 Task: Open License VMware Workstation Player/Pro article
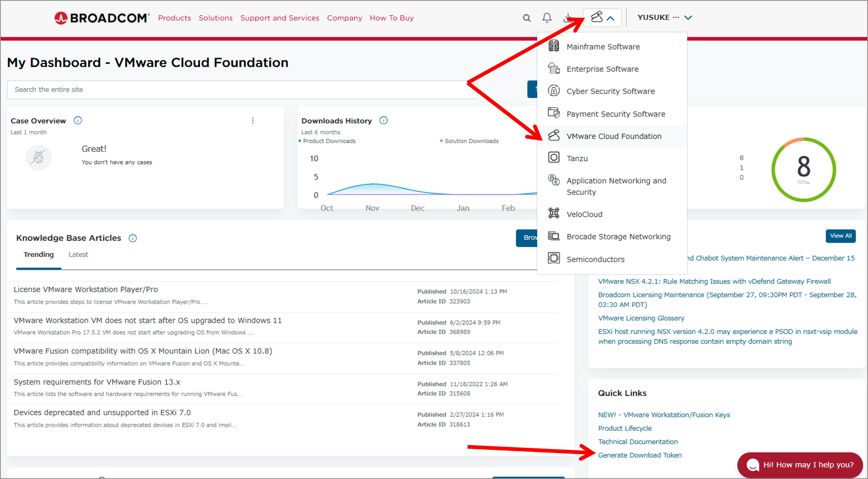tap(86, 289)
